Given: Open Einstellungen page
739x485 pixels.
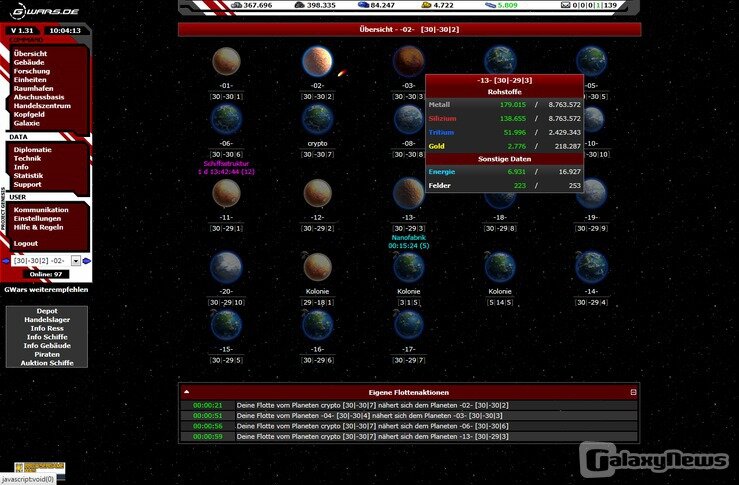Looking at the screenshot, I should pos(37,219).
